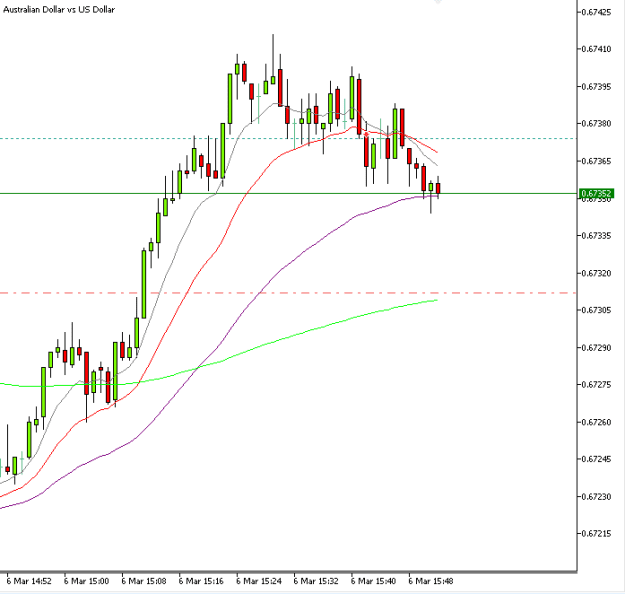625x594 pixels.
Task: Click the '6 Mar 15:00' time label
Action: [x=86, y=581]
